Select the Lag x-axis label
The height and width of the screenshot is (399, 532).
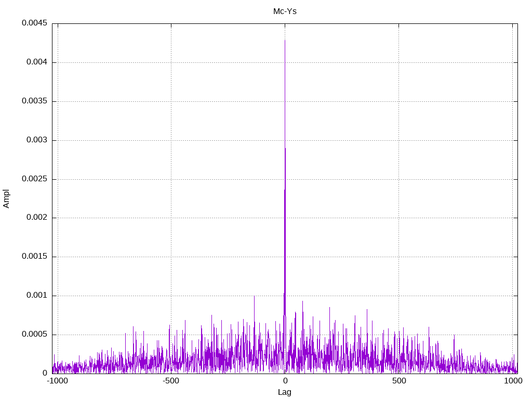pos(285,392)
